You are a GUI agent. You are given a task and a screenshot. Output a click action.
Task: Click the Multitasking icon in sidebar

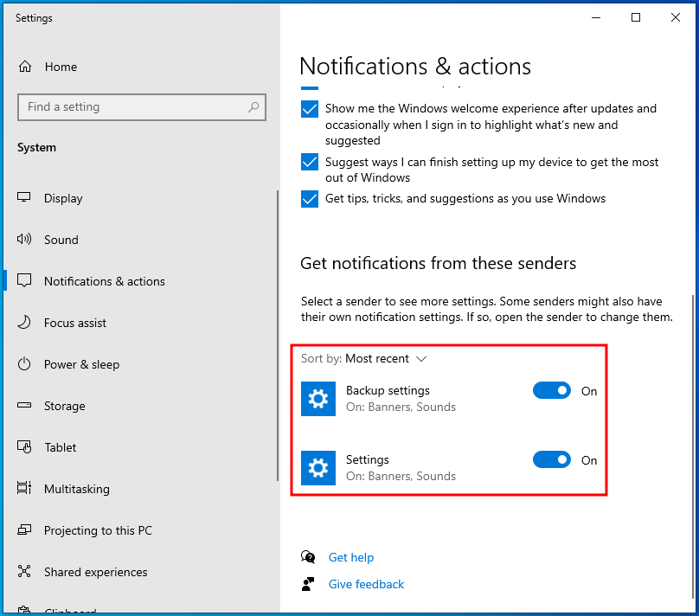pyautogui.click(x=24, y=488)
